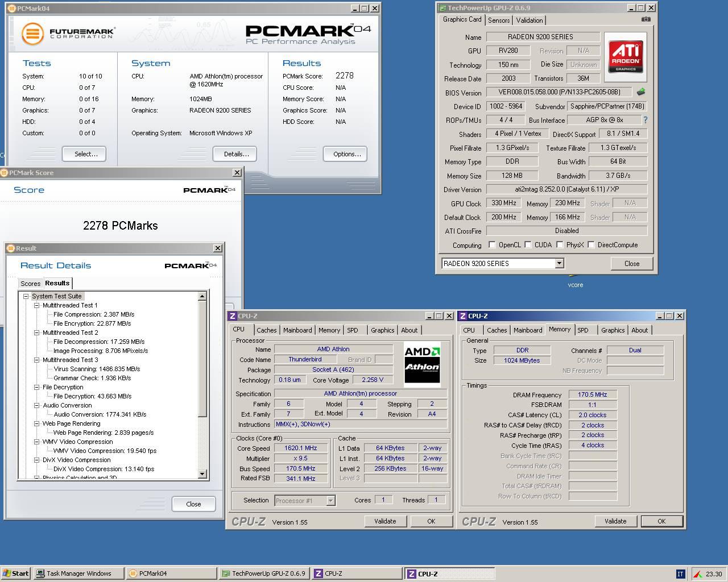Screen dimensions: 728x582
Task: Click the Futuremark orange logo icon
Action: click(x=33, y=34)
